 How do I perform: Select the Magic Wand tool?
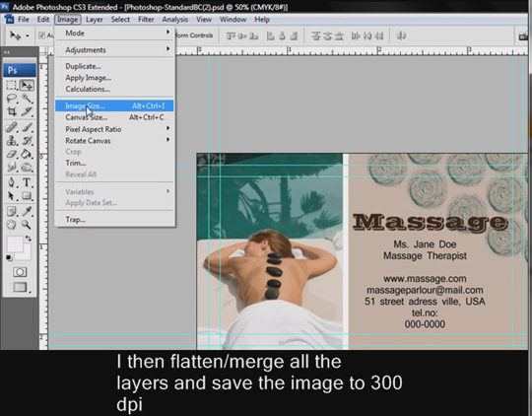click(x=27, y=99)
